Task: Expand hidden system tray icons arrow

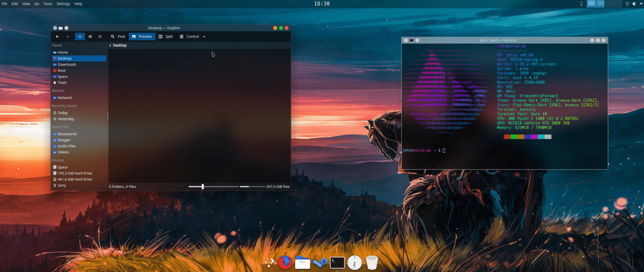Action: pos(641,4)
